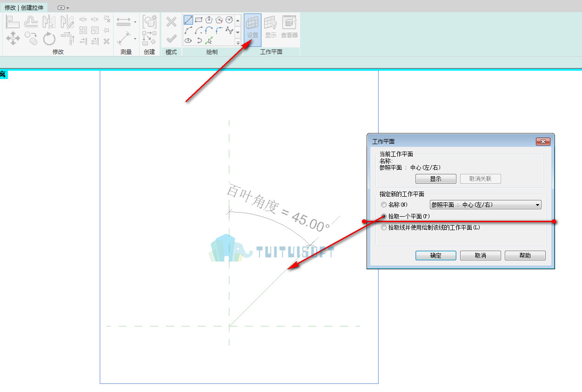Open the 参照平面 : 中心(左/右) dropdown

(485, 205)
